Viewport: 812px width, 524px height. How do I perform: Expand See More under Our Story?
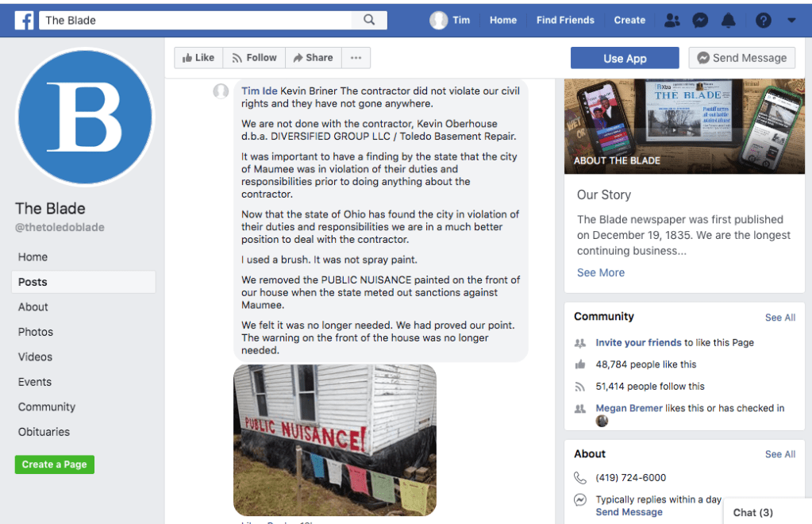pyautogui.click(x=601, y=272)
